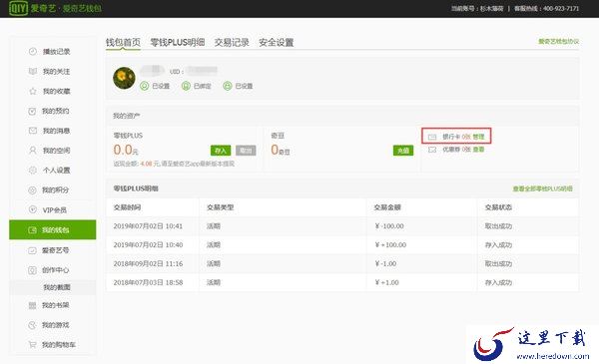Click the 交易状态 column header
This screenshot has width=599, height=364.
(498, 207)
